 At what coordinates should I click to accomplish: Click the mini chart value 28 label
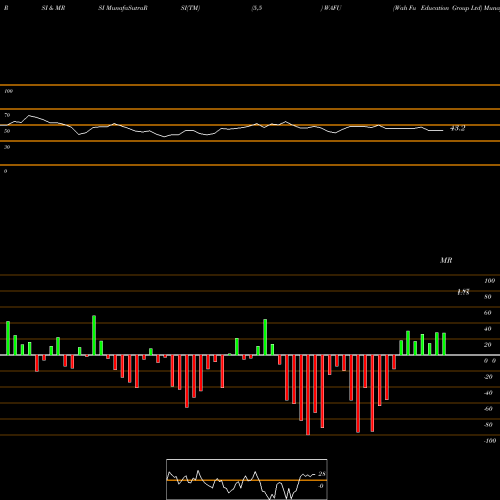(322, 474)
